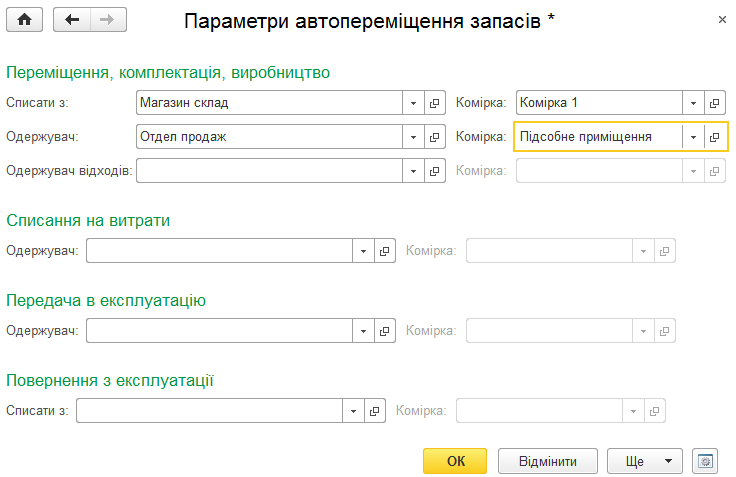Expand Списати з dropdown under Повернення з експлуатації
This screenshot has width=736, height=477.
coord(353,411)
